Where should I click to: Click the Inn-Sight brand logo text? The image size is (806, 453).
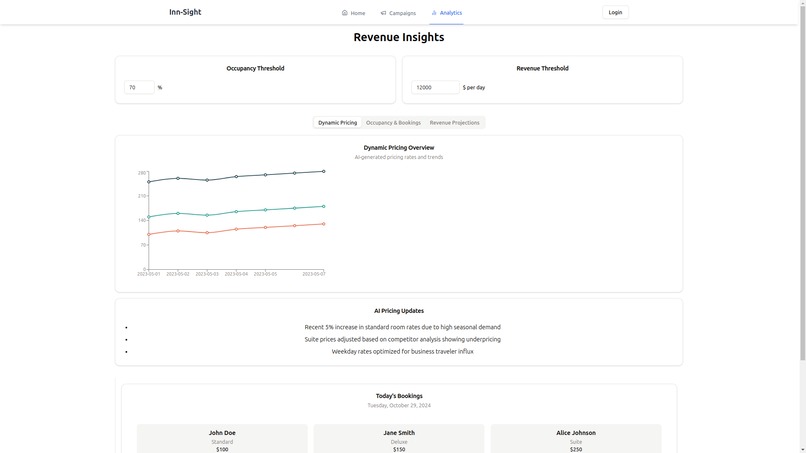(185, 12)
